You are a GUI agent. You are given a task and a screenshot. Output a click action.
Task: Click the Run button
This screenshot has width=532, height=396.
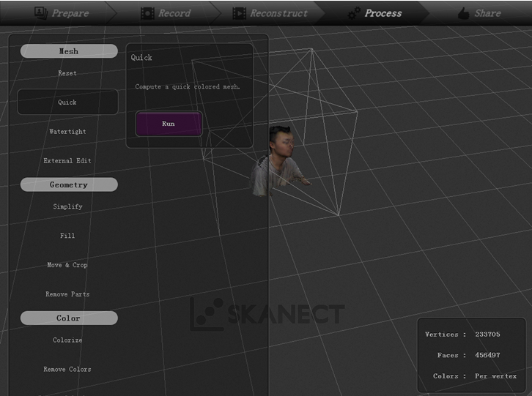click(169, 124)
